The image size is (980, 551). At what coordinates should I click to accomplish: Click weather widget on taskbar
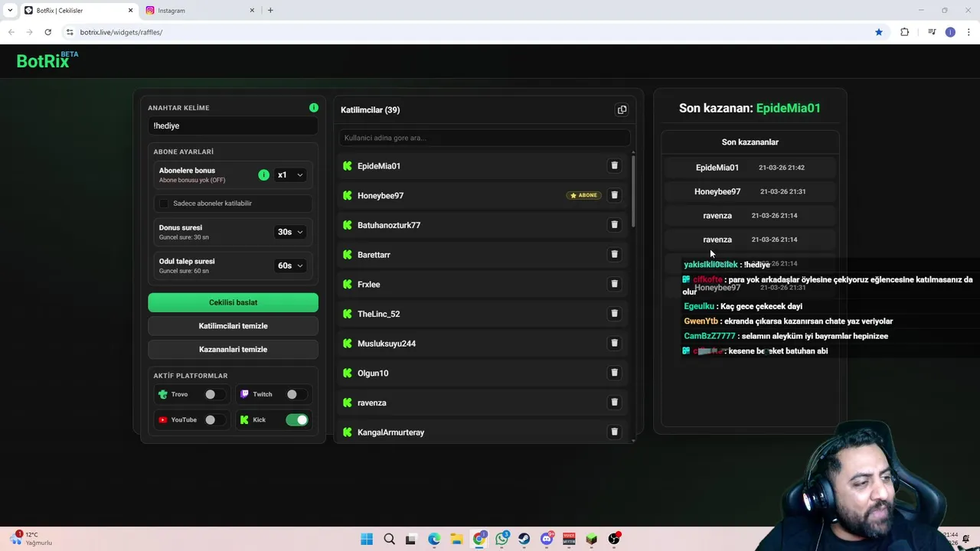click(x=33, y=539)
